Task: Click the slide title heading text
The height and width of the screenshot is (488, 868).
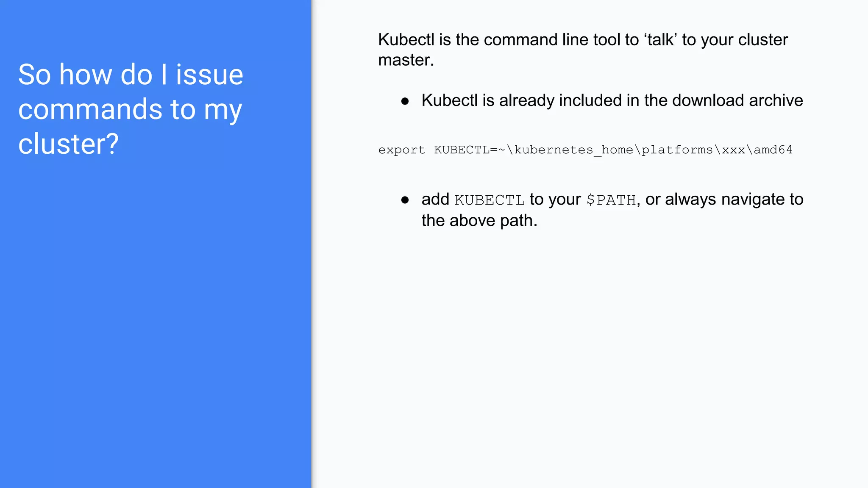Action: [x=131, y=109]
